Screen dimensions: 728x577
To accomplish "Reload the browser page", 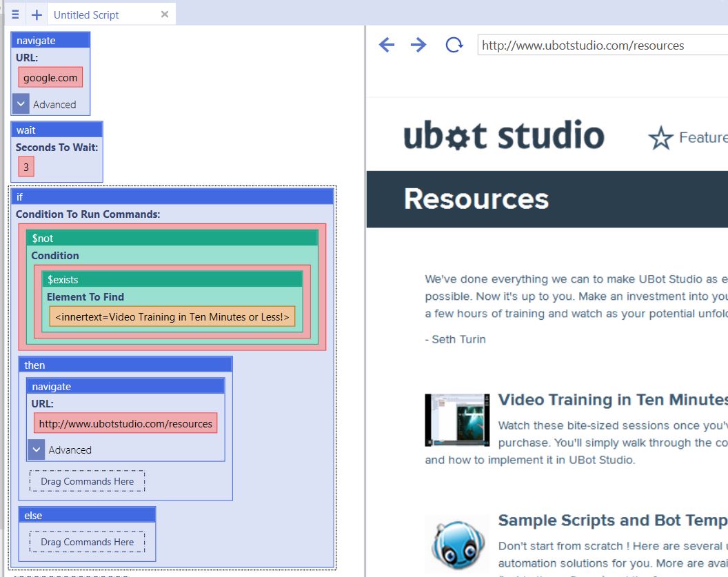I will pos(454,45).
